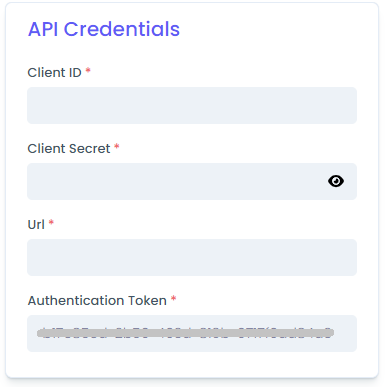Click the blurred token value text
385x387 pixels.
[185, 333]
